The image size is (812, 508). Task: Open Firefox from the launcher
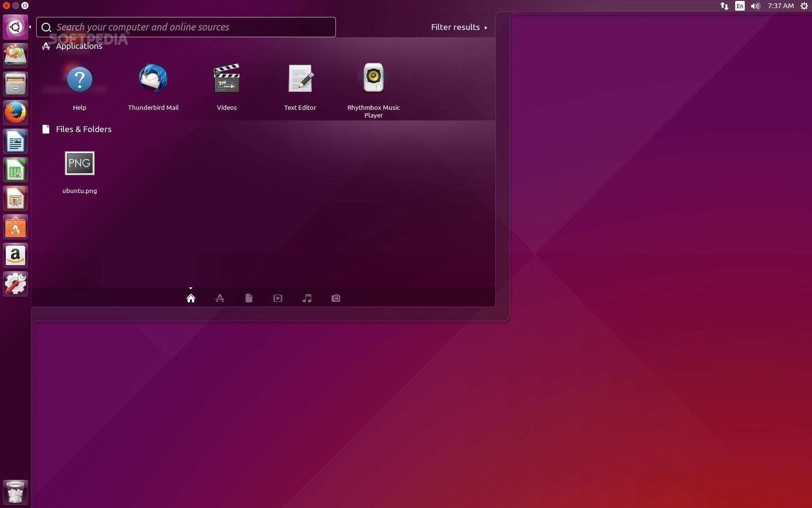(x=15, y=113)
